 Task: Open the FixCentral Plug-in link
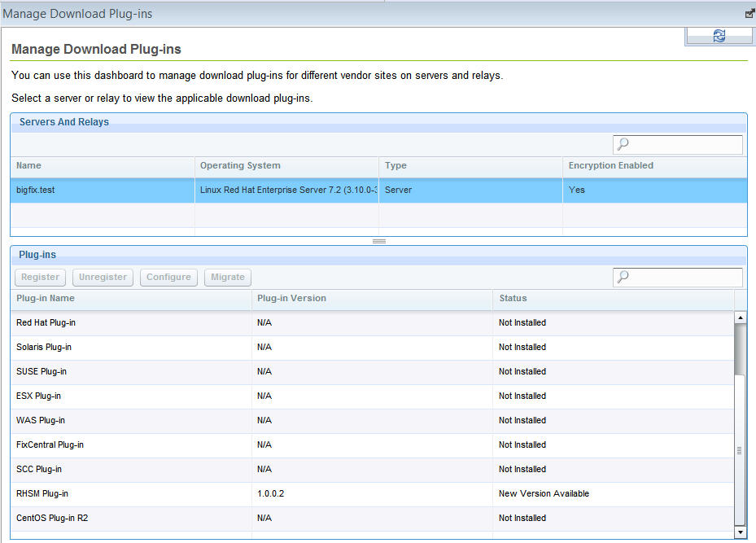click(x=51, y=444)
